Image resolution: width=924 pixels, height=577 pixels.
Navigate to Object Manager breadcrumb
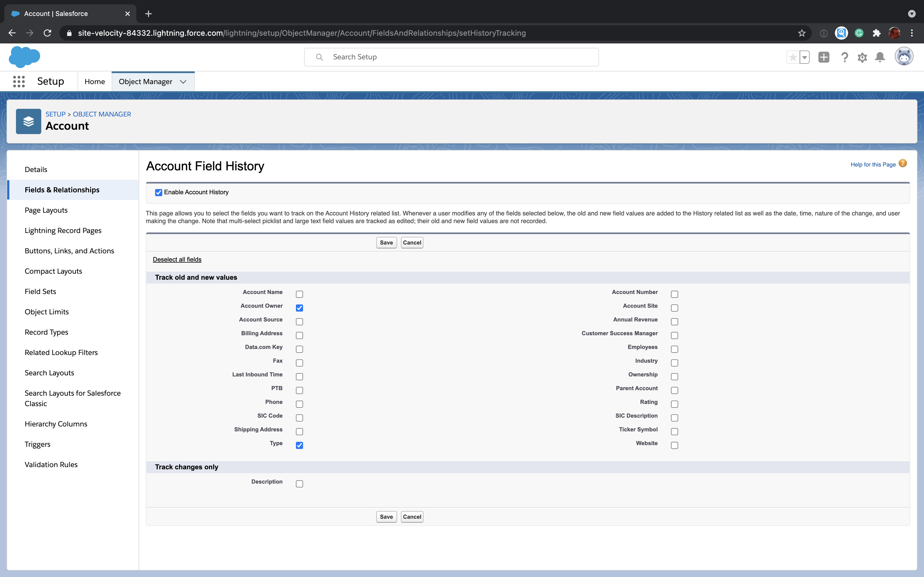(102, 114)
